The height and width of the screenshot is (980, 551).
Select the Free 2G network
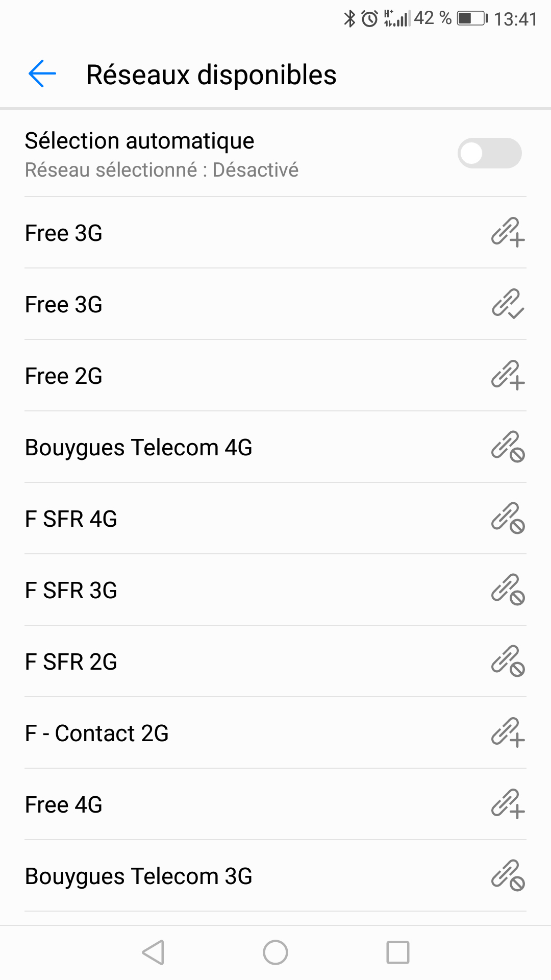(x=275, y=376)
